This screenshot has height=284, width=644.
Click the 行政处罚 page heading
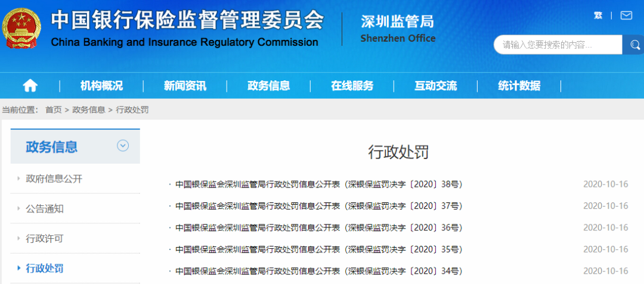[x=398, y=152]
